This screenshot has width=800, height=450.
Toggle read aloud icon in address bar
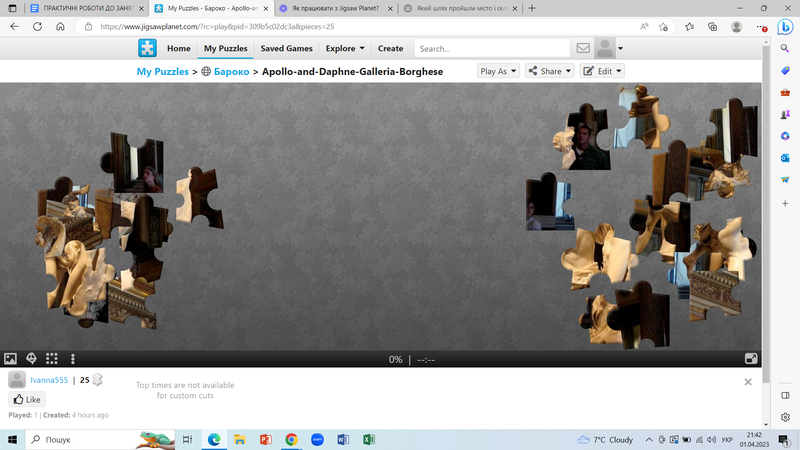click(x=644, y=27)
